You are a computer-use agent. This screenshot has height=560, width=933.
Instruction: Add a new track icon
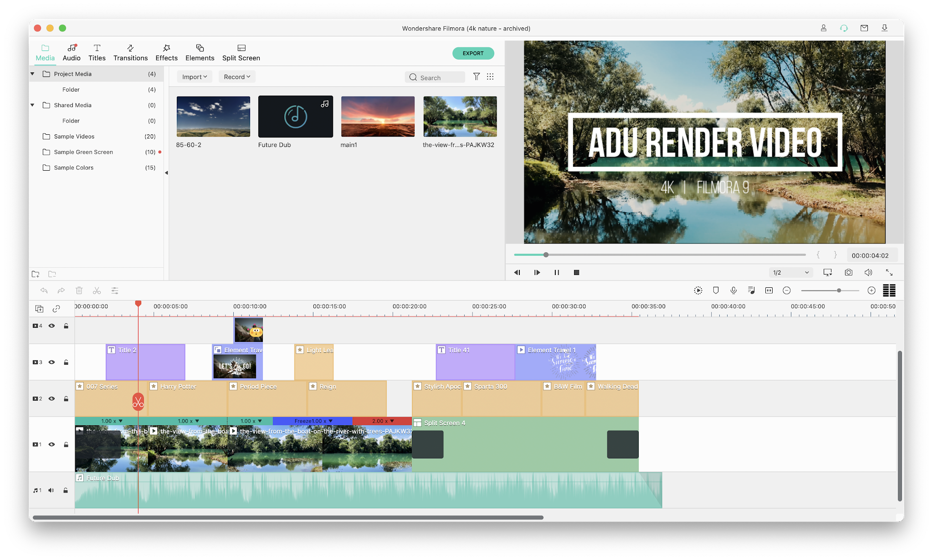(x=40, y=309)
